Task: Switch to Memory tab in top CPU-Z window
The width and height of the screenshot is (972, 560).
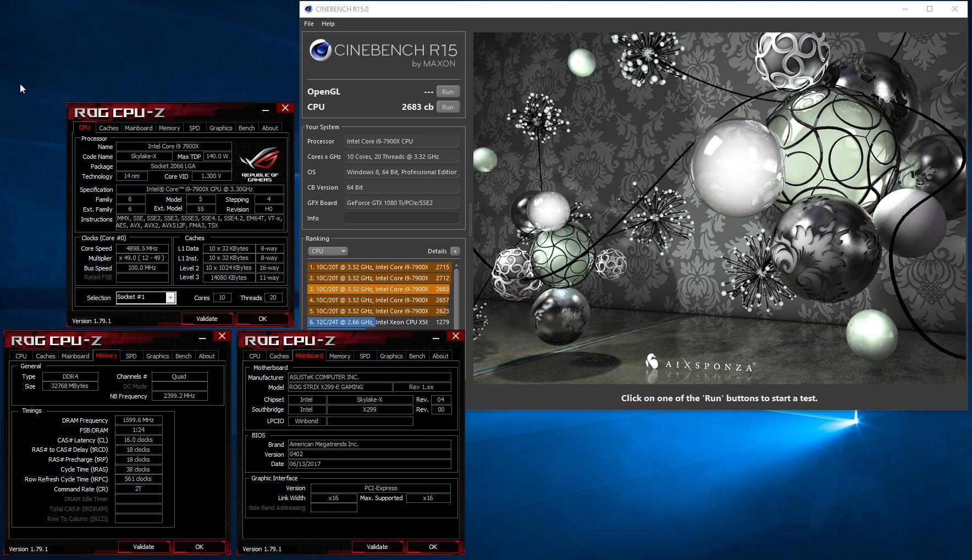Action: [169, 127]
